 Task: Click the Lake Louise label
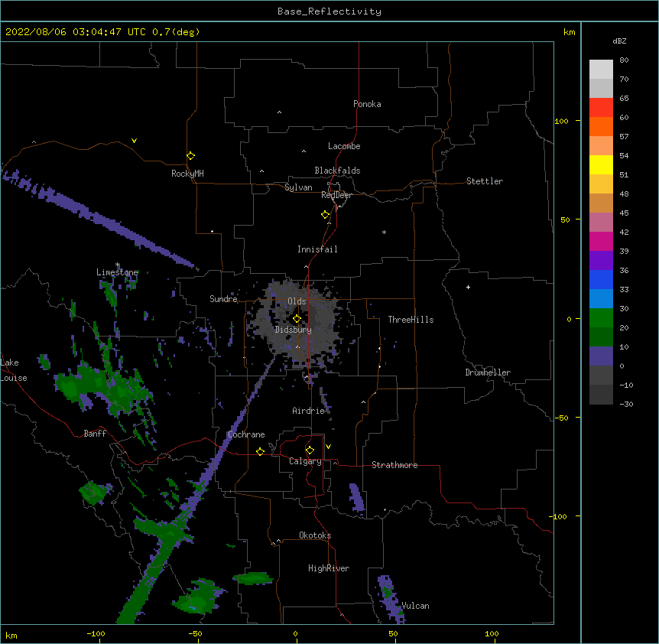coord(14,370)
